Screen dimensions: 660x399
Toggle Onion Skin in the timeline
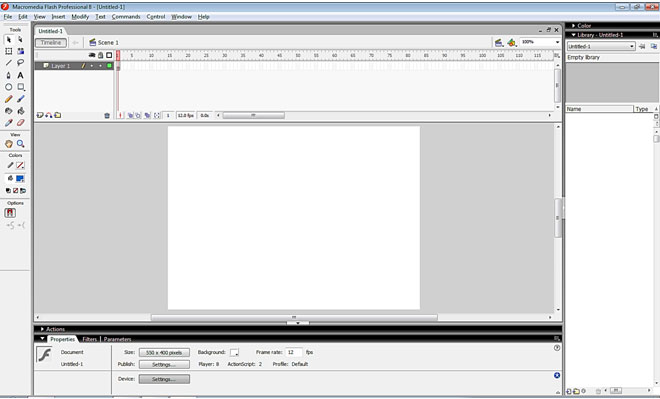(x=130, y=115)
